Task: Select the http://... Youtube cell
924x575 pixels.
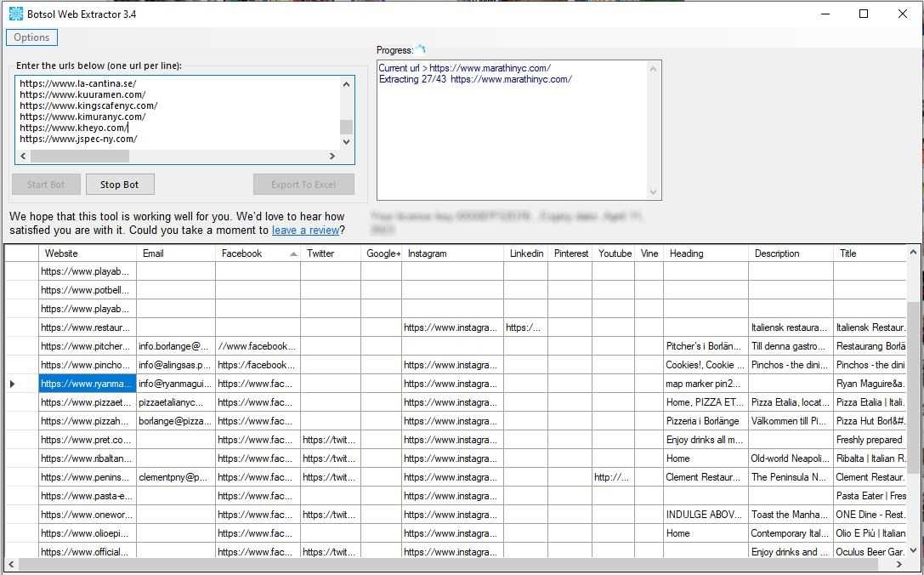Action: coord(614,477)
